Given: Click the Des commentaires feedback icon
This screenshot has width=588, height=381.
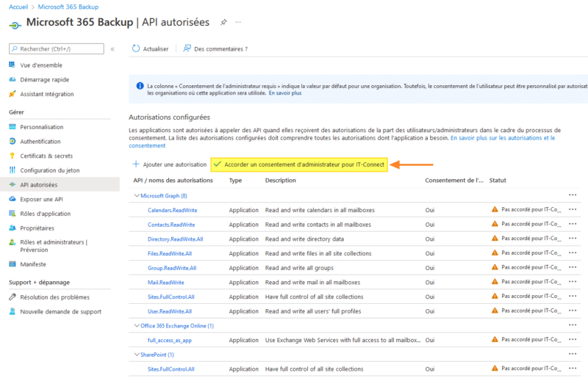Looking at the screenshot, I should click(x=187, y=48).
